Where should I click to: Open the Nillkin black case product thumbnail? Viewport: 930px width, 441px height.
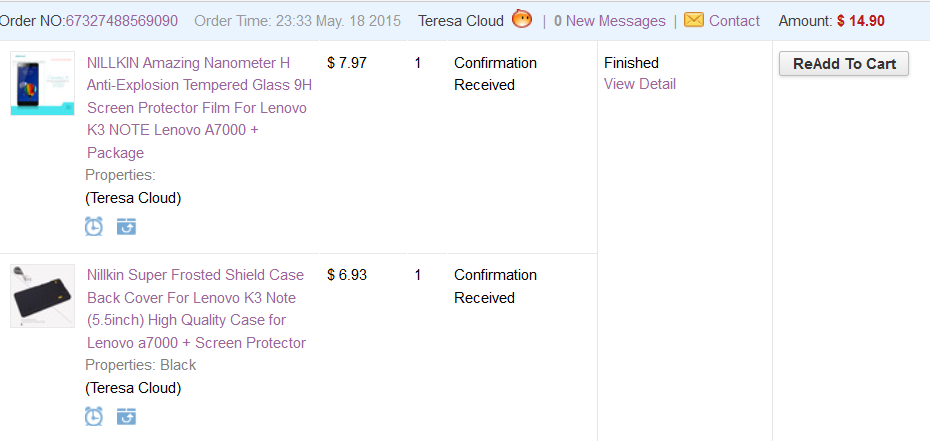point(43,296)
